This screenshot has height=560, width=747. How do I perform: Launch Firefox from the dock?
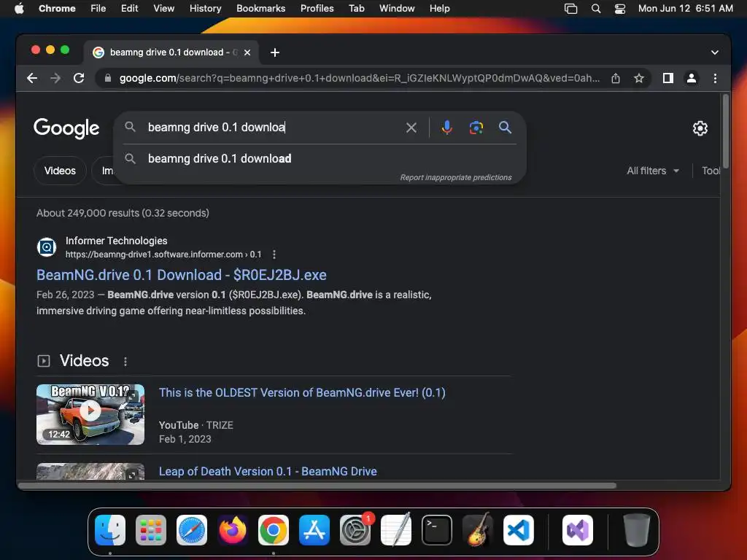[233, 530]
